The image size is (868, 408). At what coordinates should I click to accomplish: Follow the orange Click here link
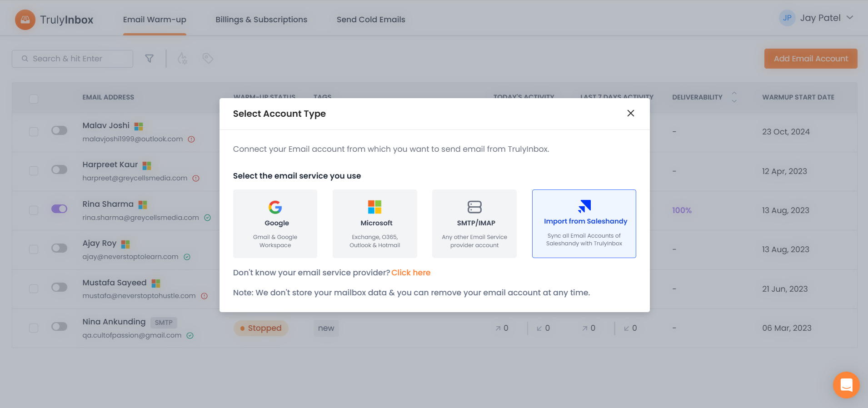point(411,273)
